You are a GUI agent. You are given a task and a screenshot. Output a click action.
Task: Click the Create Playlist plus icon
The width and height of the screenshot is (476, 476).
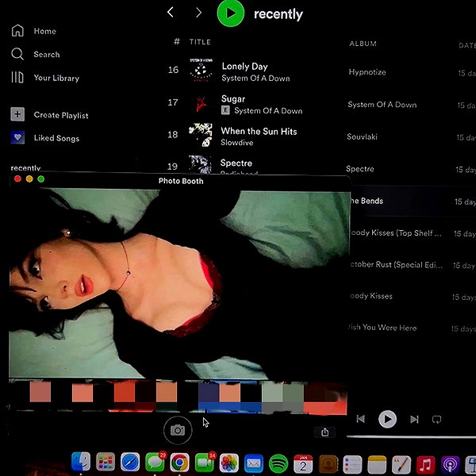(x=17, y=114)
